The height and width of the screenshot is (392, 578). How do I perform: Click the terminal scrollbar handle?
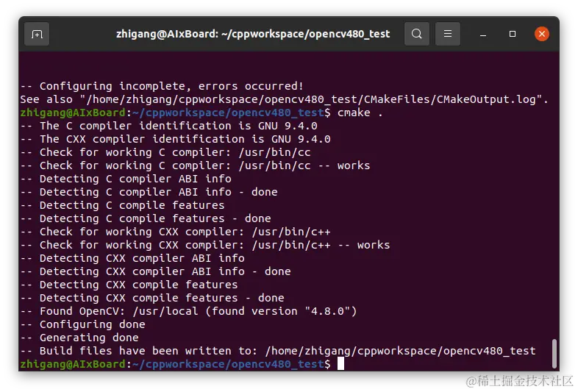[x=554, y=354]
